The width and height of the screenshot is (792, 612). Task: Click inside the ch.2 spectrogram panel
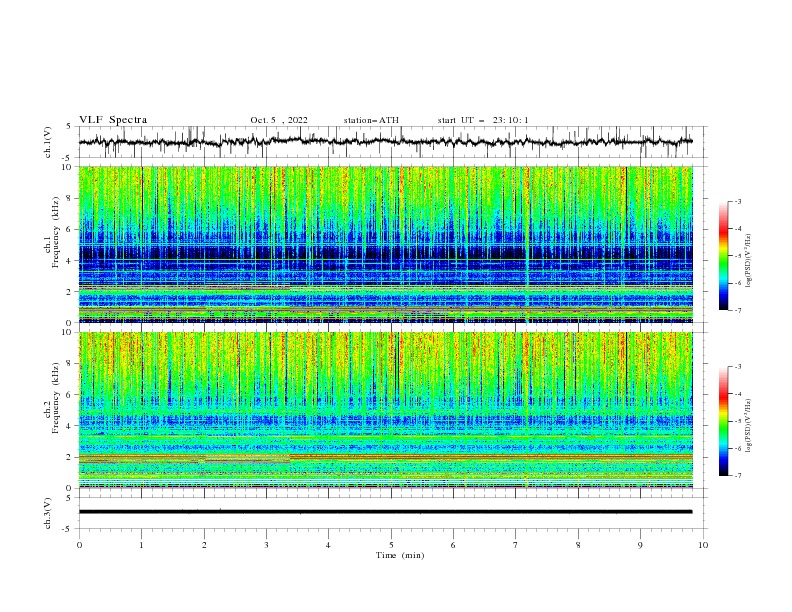pos(385,410)
